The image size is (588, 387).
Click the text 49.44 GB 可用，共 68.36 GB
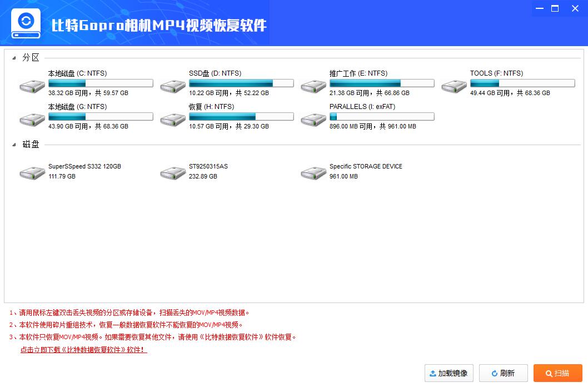point(510,93)
